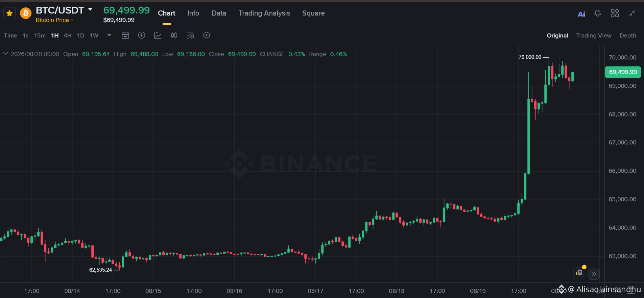
Task: Click the large green 69,499.99 header price
Action: tap(126, 10)
